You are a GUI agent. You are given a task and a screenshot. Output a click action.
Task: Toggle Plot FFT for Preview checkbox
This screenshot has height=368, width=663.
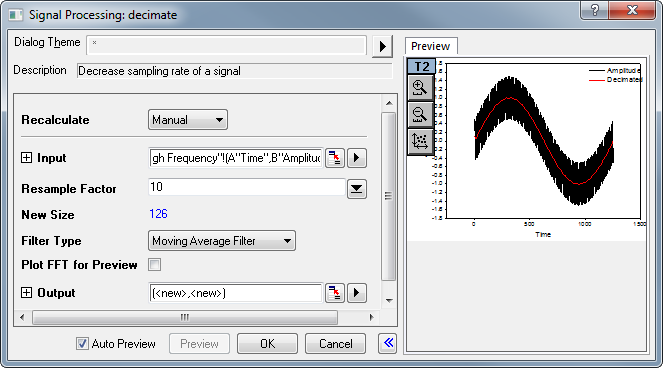pos(155,265)
